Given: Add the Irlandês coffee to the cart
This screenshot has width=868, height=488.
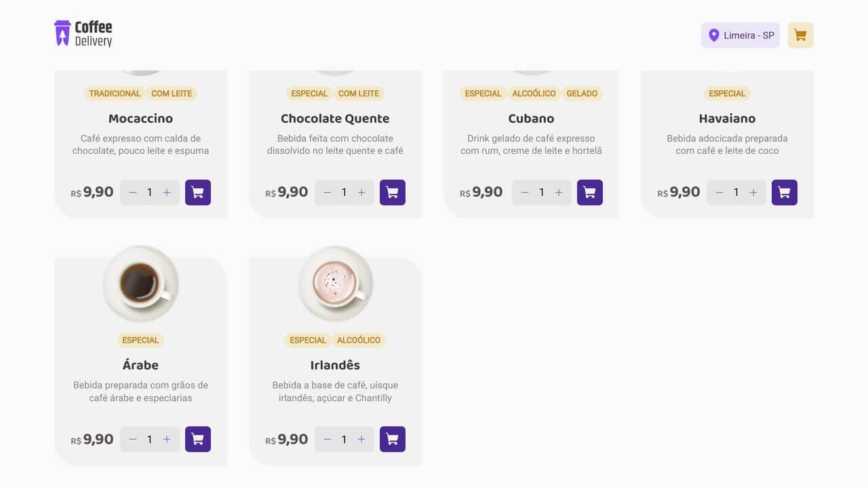Looking at the screenshot, I should (392, 439).
